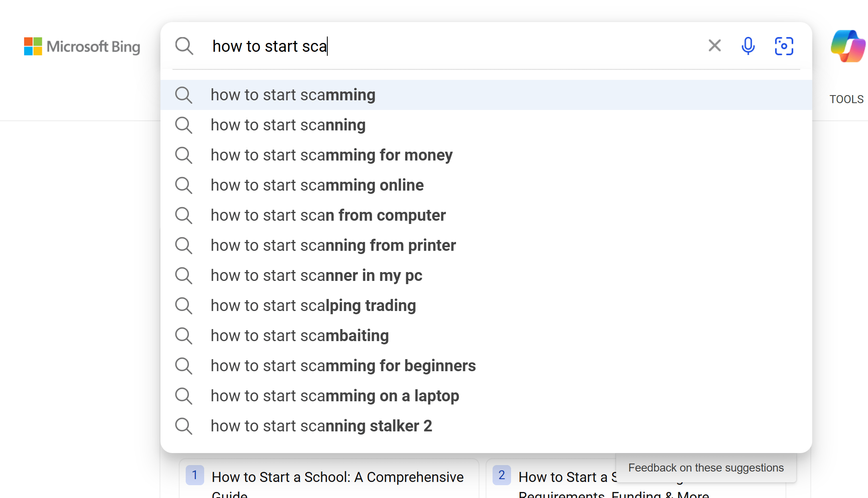Select 'how to start scambaiting' suggestion
Screen dimensions: 868x498
300,336
